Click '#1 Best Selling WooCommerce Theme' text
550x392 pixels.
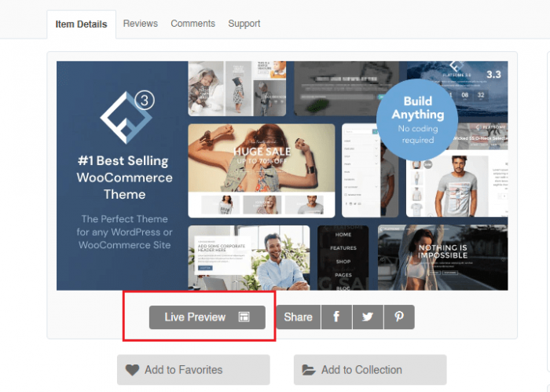click(124, 178)
